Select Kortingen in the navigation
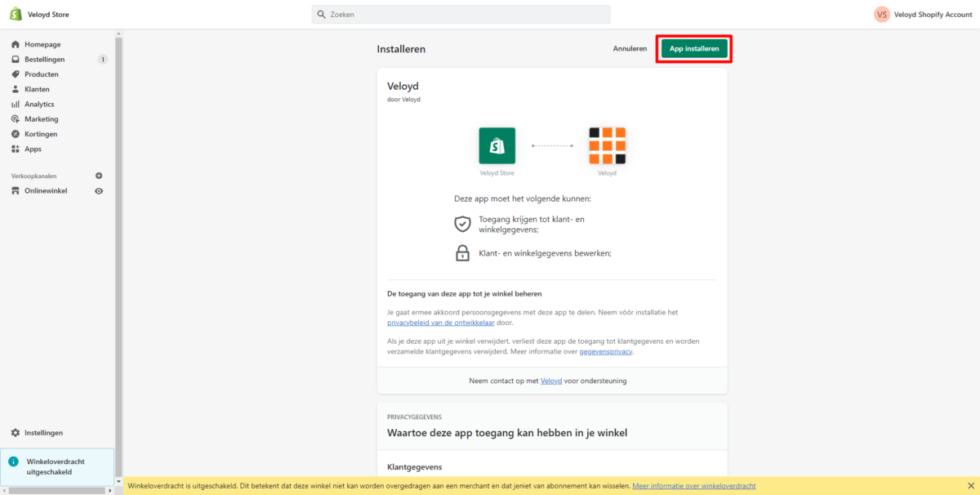Viewport: 980px width, 495px height. tap(41, 134)
